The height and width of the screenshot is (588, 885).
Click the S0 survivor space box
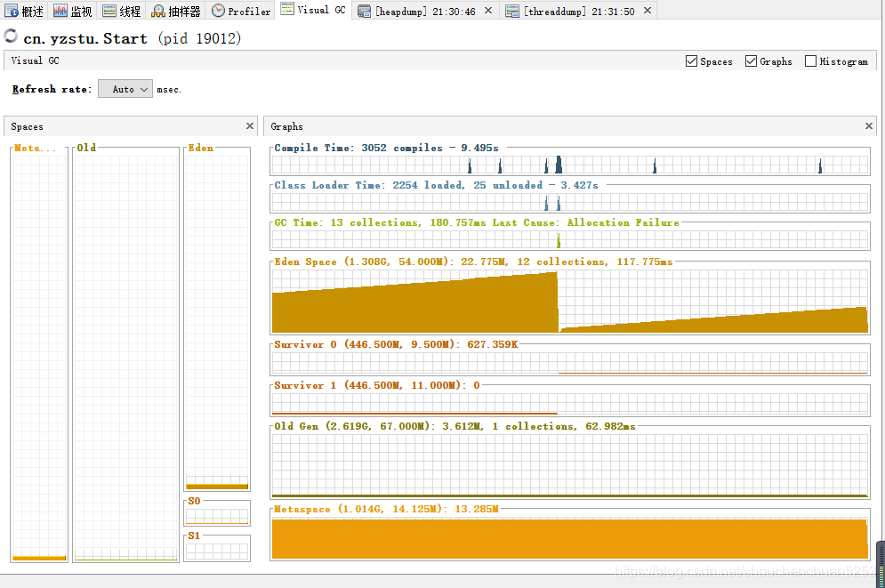point(217,516)
